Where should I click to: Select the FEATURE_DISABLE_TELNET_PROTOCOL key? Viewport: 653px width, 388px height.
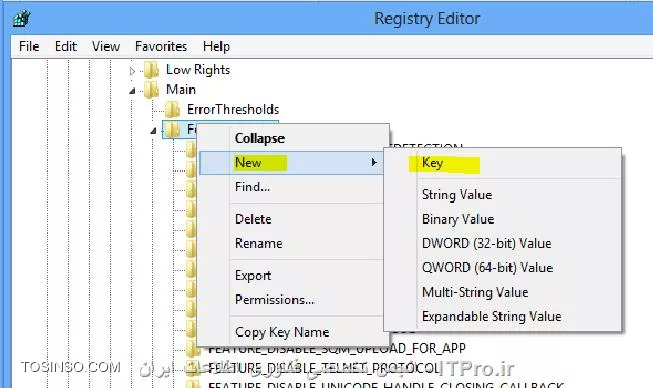323,368
